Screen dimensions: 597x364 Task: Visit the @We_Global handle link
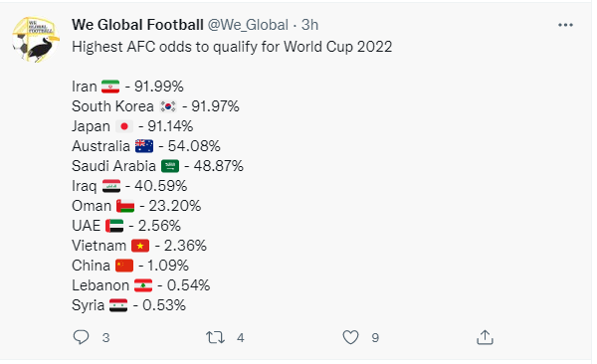pos(248,25)
